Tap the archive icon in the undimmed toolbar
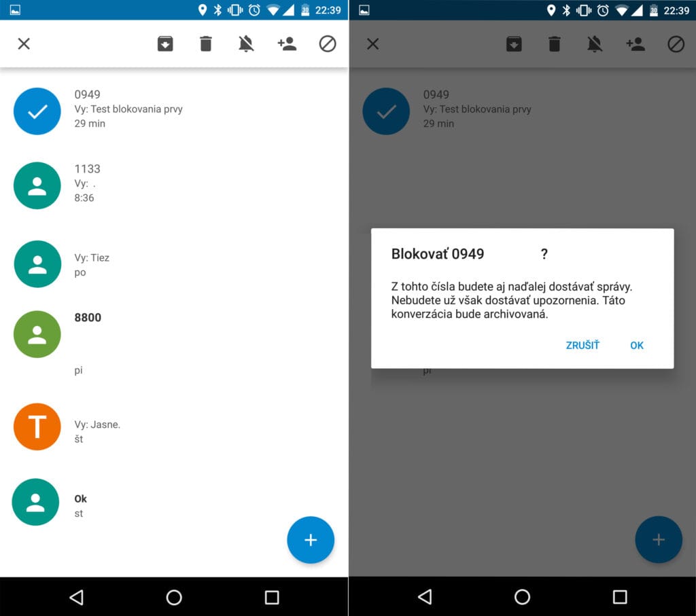The height and width of the screenshot is (616, 696). point(165,44)
